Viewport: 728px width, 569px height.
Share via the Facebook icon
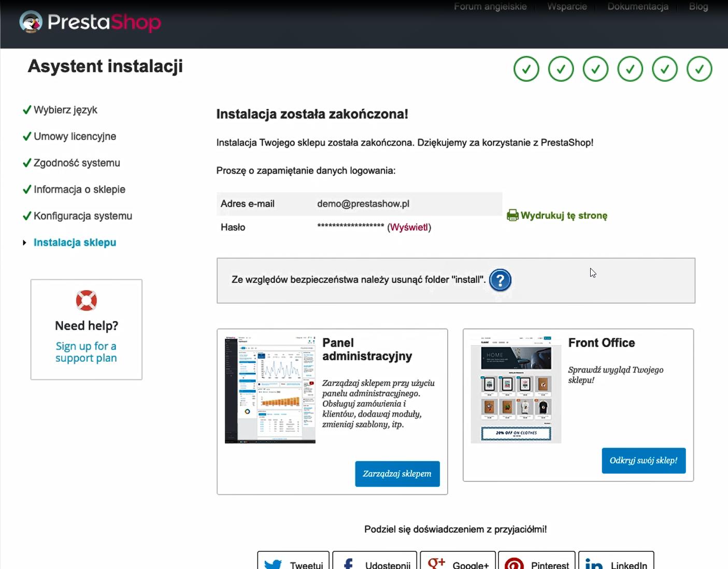click(349, 564)
